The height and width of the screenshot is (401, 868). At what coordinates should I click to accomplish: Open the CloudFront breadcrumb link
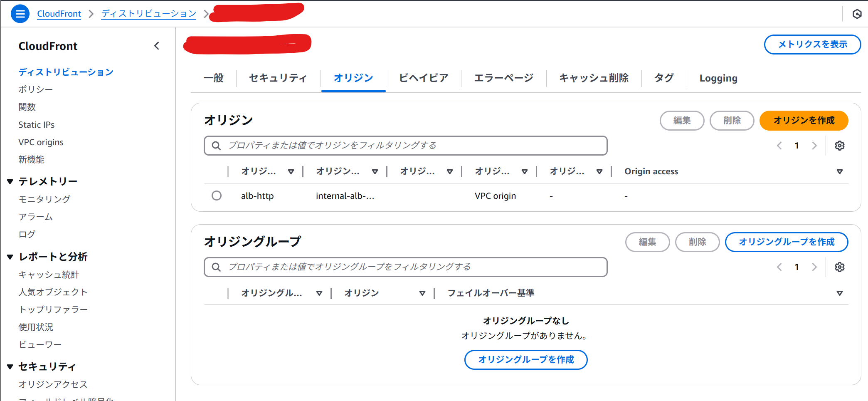tap(59, 14)
